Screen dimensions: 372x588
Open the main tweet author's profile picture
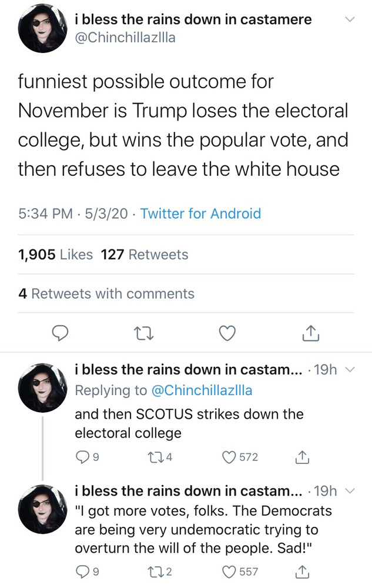click(x=42, y=31)
